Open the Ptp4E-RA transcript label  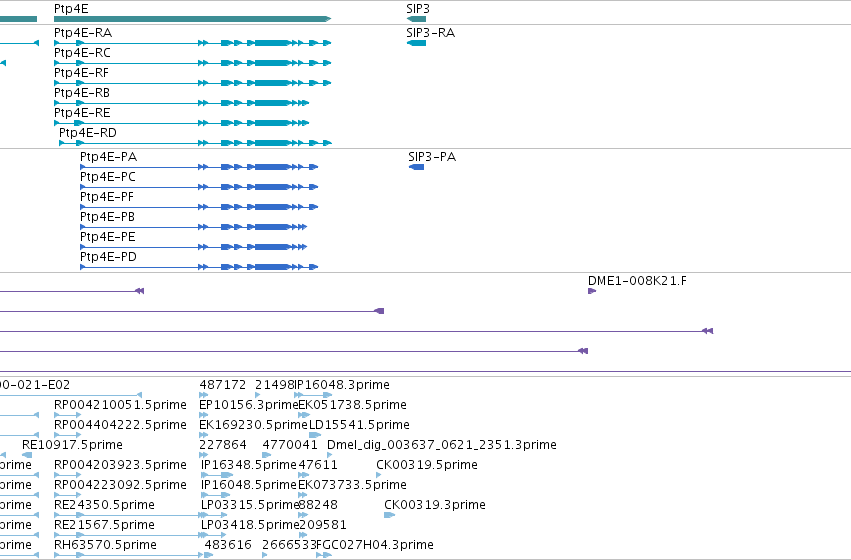point(83,33)
